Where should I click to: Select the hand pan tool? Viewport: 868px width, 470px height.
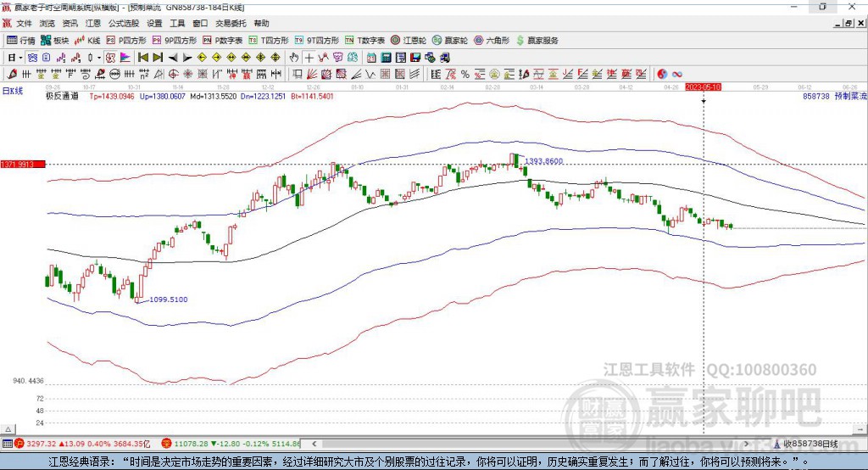(x=293, y=58)
